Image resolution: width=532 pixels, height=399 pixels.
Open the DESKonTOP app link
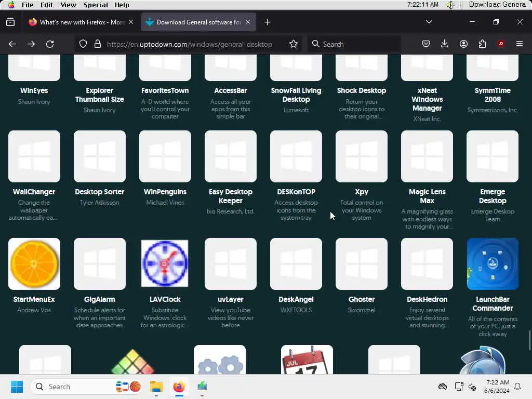tap(296, 192)
